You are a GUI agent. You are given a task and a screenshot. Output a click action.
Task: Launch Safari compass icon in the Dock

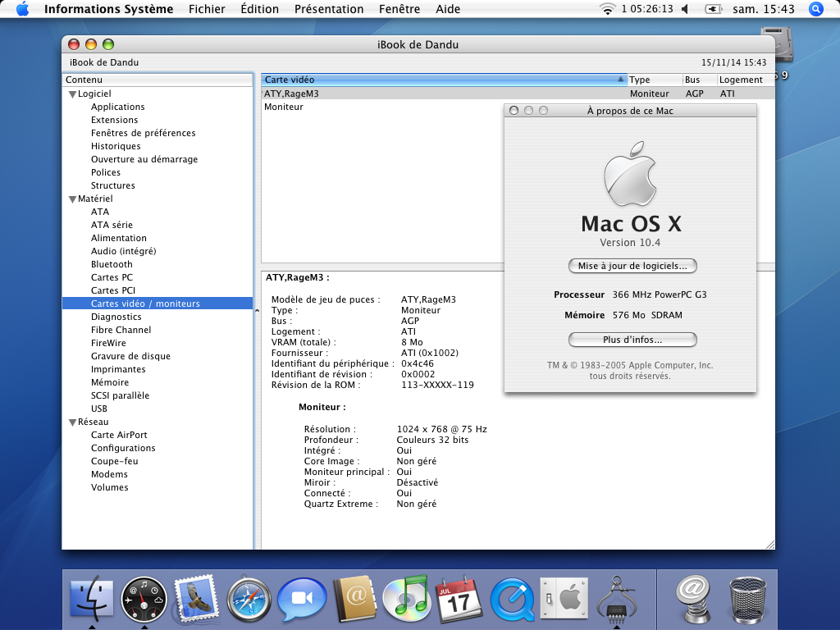point(249,599)
